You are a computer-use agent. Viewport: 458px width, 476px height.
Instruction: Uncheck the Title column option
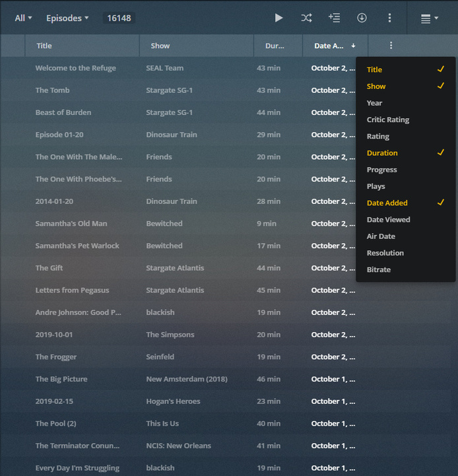click(405, 69)
